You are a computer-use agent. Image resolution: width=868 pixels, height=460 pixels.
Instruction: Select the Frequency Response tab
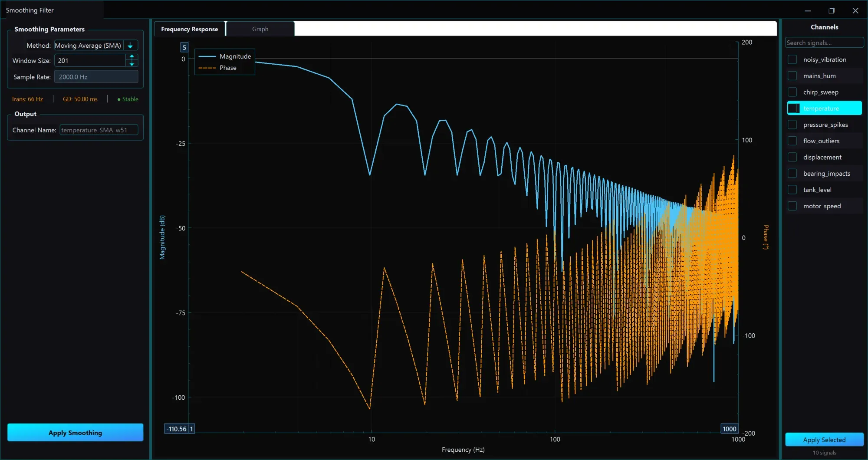click(x=190, y=29)
